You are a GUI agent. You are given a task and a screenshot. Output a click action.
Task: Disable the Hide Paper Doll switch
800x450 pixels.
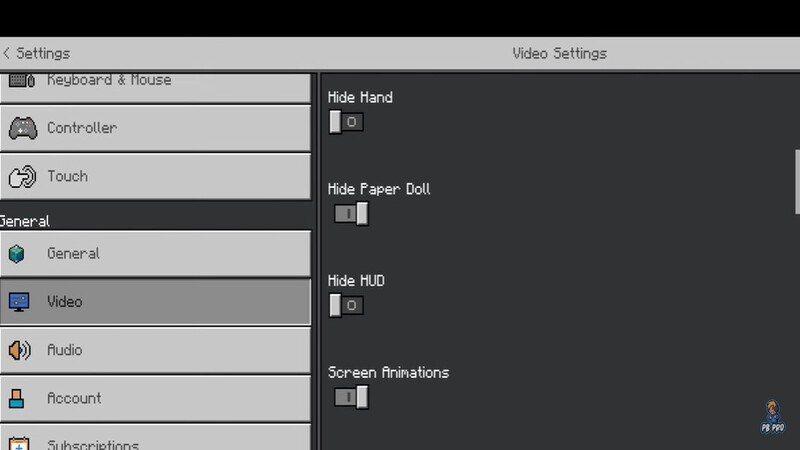tap(351, 214)
